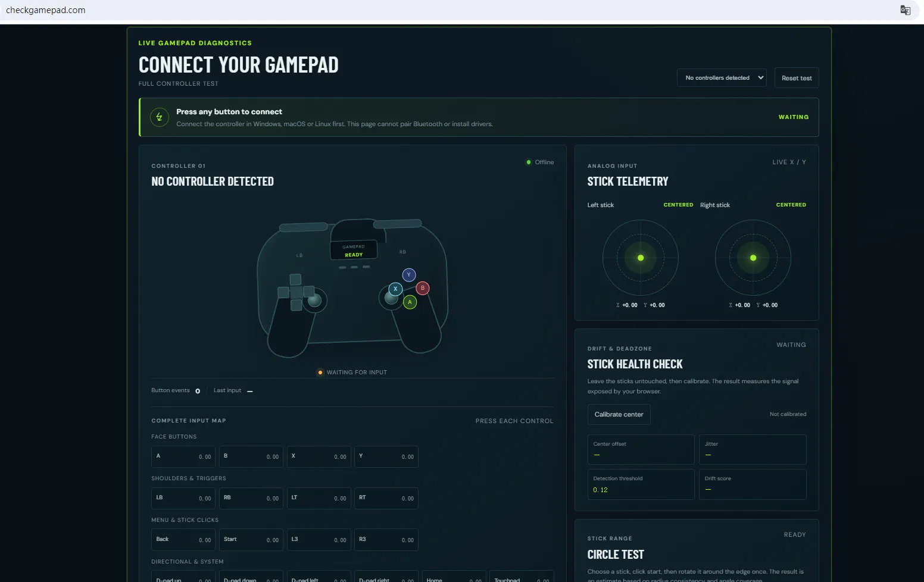
Task: Click the left analog stick on gamepad diagram
Action: pyautogui.click(x=314, y=301)
